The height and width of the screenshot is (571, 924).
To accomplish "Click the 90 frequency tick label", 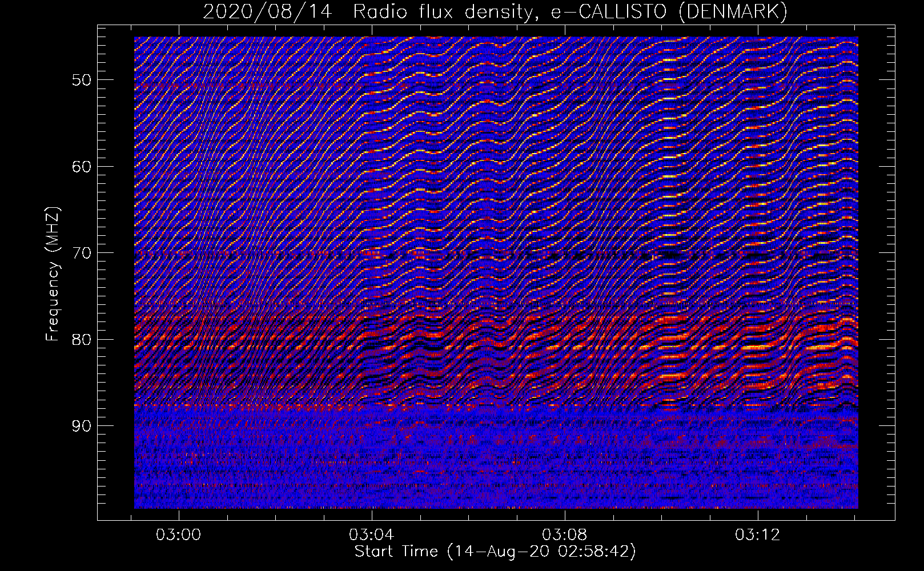I will pos(82,426).
